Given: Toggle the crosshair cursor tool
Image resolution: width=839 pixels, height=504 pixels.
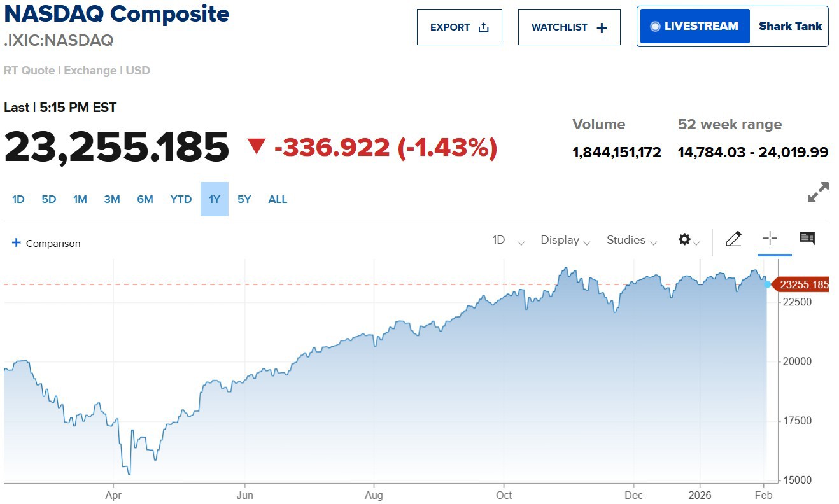Looking at the screenshot, I should click(x=770, y=239).
